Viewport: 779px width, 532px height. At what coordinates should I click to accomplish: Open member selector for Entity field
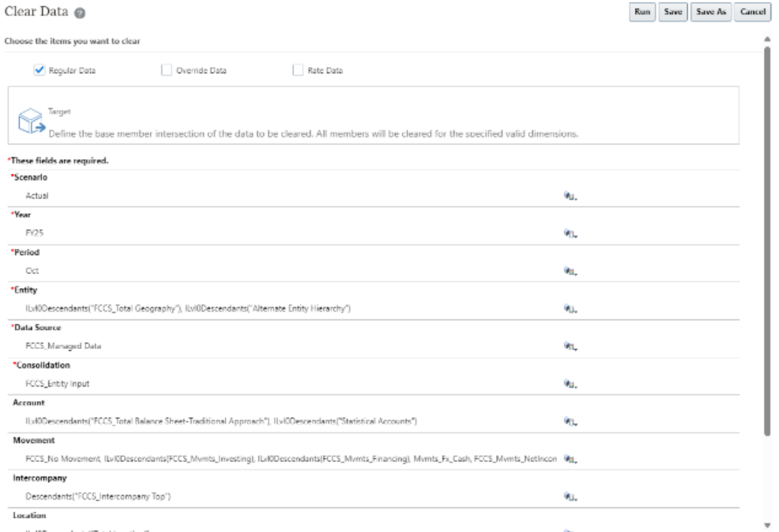point(570,309)
